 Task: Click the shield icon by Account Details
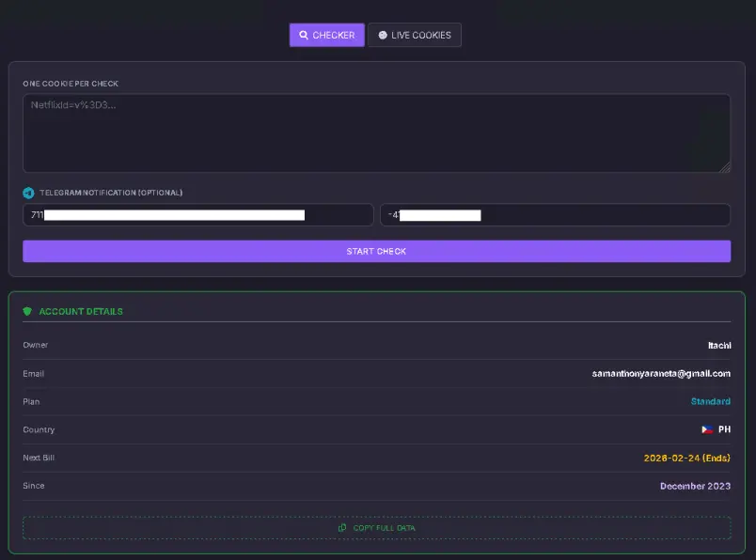pyautogui.click(x=27, y=311)
